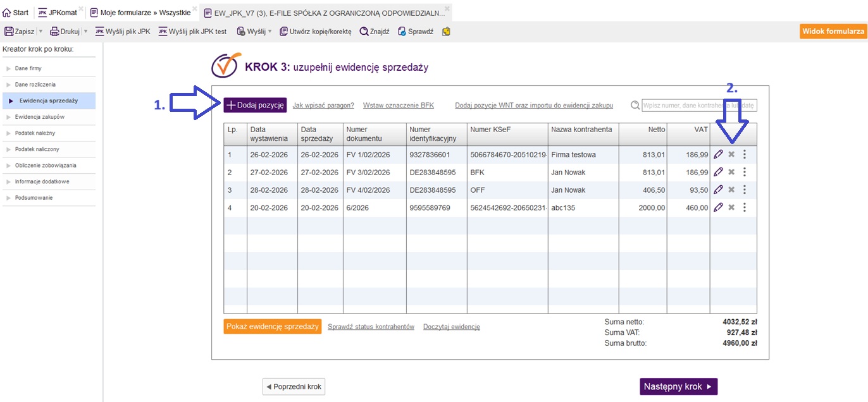
Task: Click the Następny krok button
Action: (x=678, y=387)
